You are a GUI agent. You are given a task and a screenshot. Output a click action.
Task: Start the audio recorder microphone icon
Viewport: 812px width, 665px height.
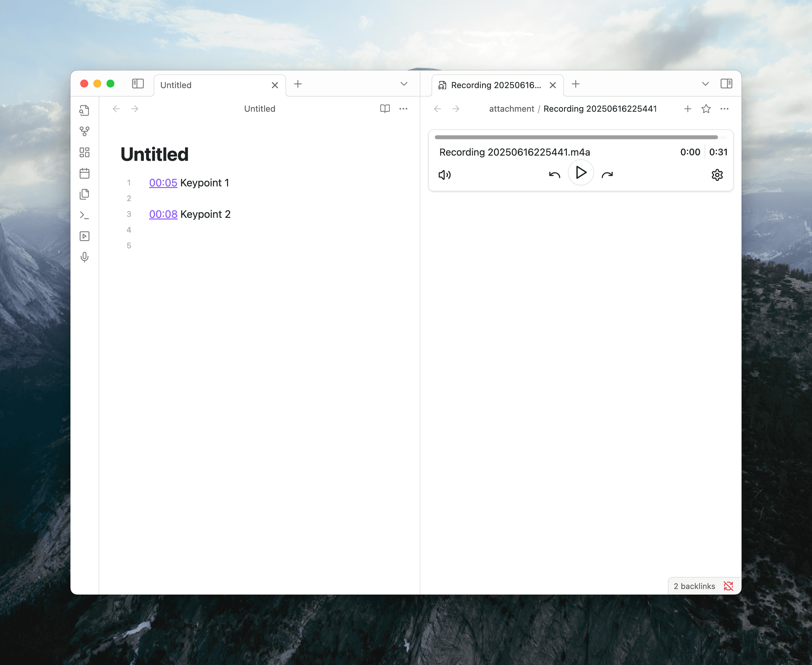tap(85, 257)
